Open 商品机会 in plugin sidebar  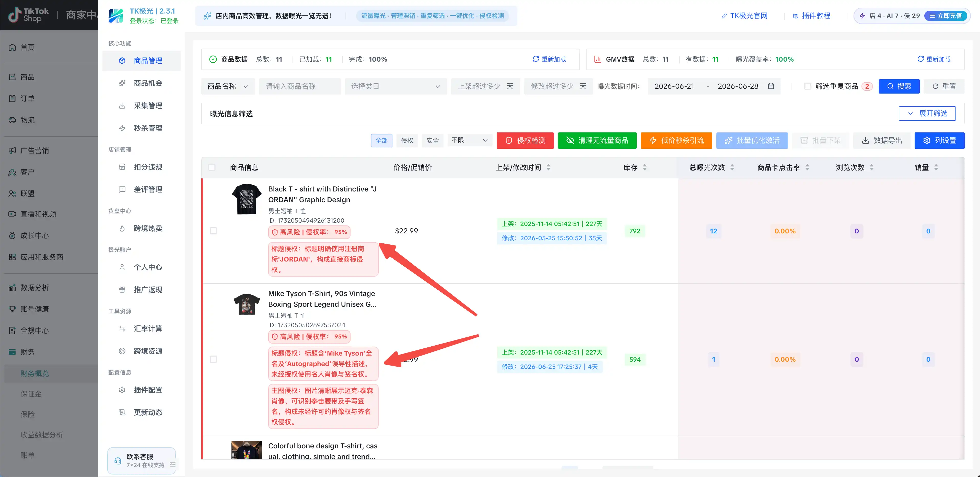pyautogui.click(x=142, y=83)
